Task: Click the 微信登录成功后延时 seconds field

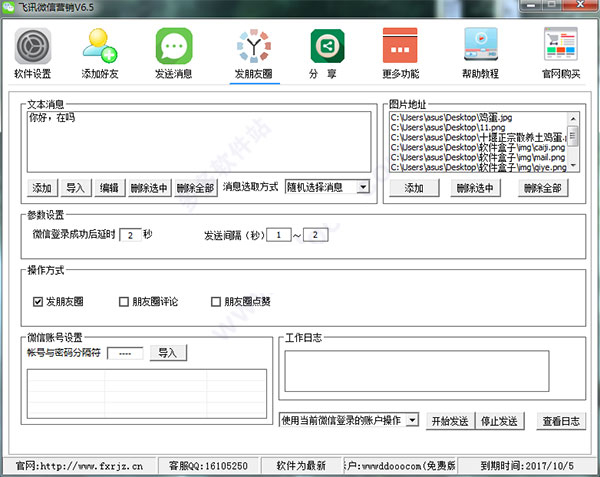Action: [130, 235]
